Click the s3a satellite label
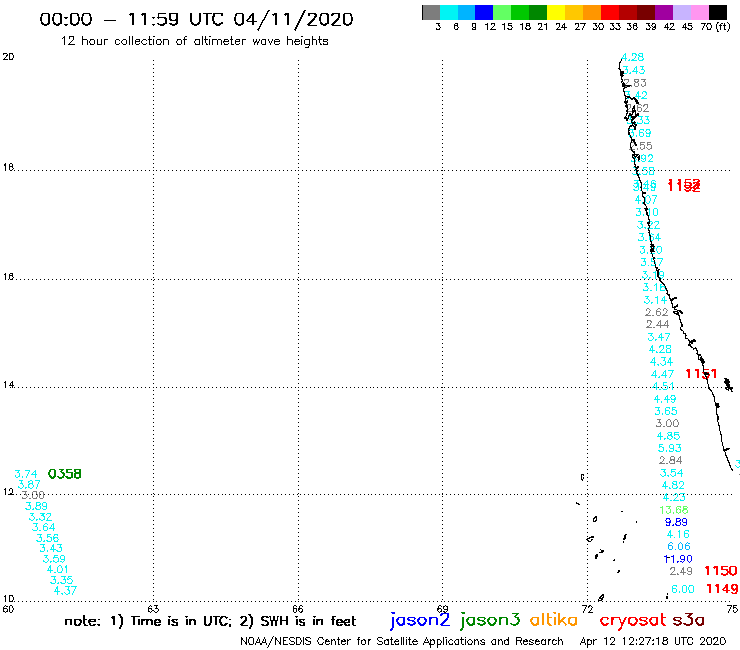This screenshot has width=740, height=650. point(688,620)
